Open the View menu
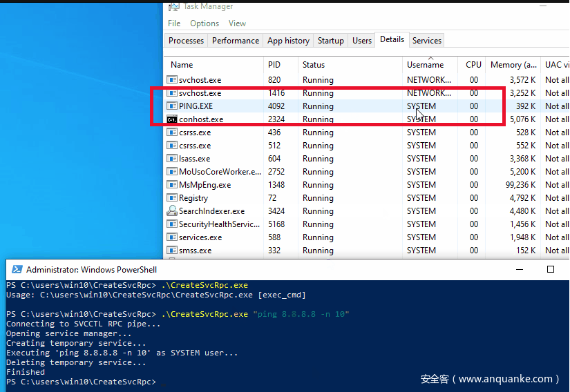Image resolution: width=570 pixels, height=392 pixels. click(237, 23)
